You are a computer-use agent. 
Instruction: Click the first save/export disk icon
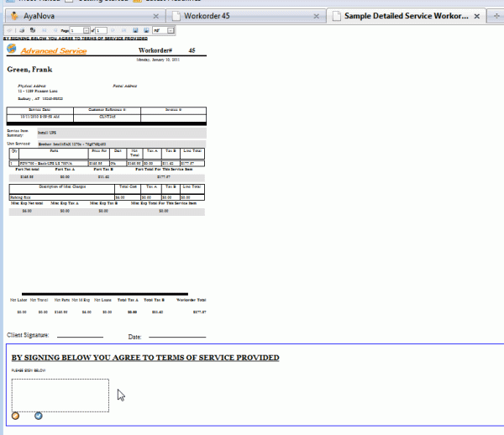[x=135, y=30]
